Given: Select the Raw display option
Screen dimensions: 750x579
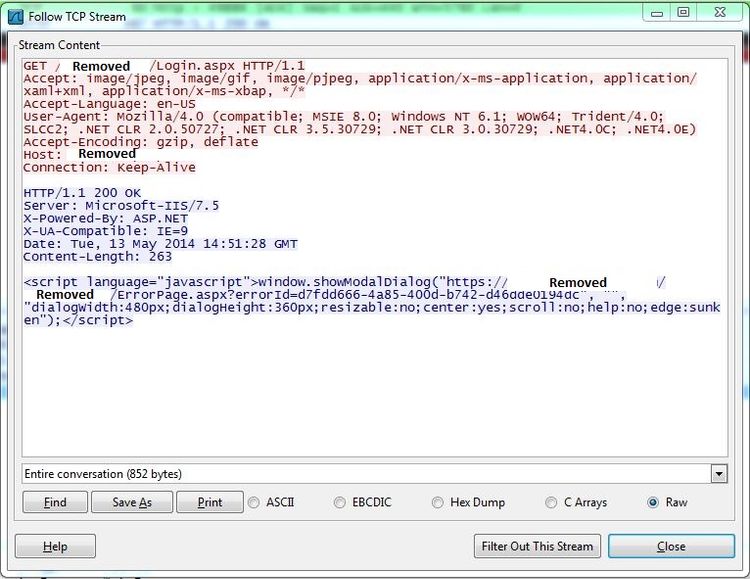Looking at the screenshot, I should coord(667,502).
